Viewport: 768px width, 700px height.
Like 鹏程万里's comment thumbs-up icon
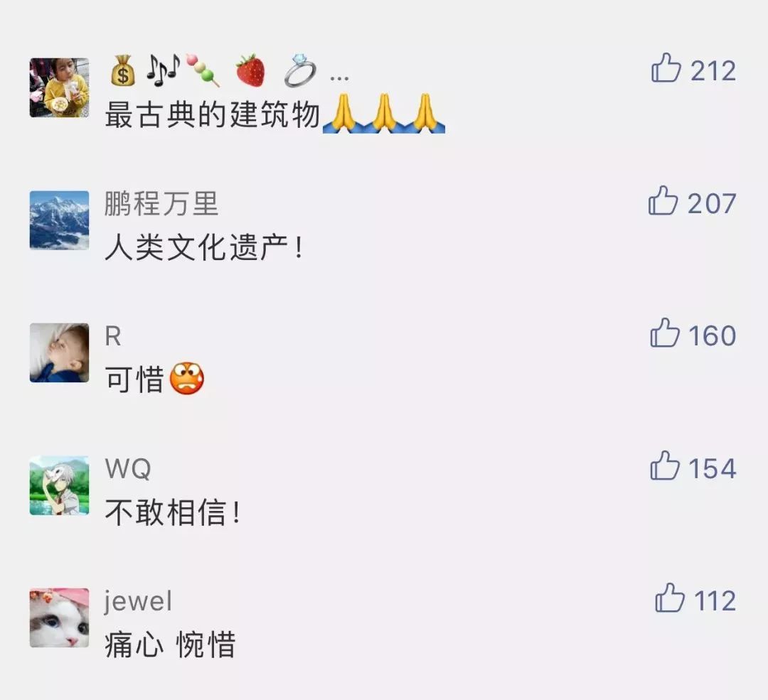[x=663, y=200]
